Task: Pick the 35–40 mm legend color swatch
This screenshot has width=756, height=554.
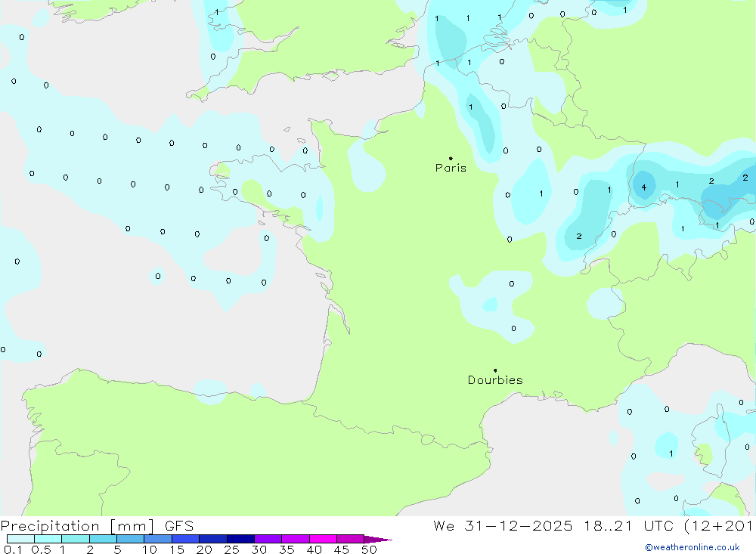Action: [296, 539]
